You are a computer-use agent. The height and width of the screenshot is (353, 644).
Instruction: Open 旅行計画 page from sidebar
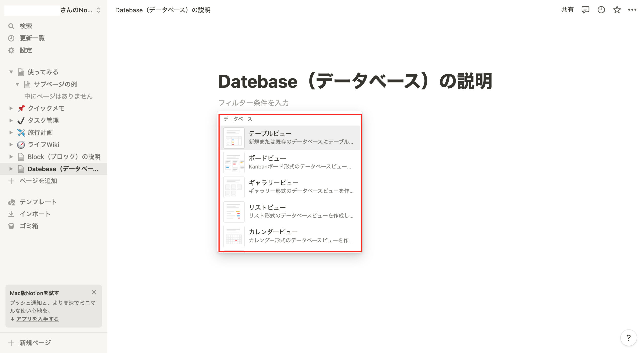click(x=40, y=133)
